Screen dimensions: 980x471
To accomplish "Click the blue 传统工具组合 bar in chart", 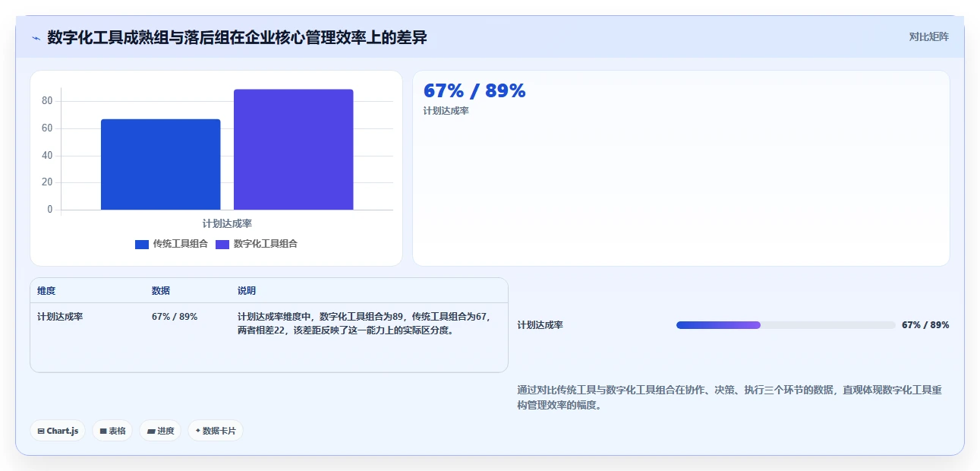I will [160, 164].
